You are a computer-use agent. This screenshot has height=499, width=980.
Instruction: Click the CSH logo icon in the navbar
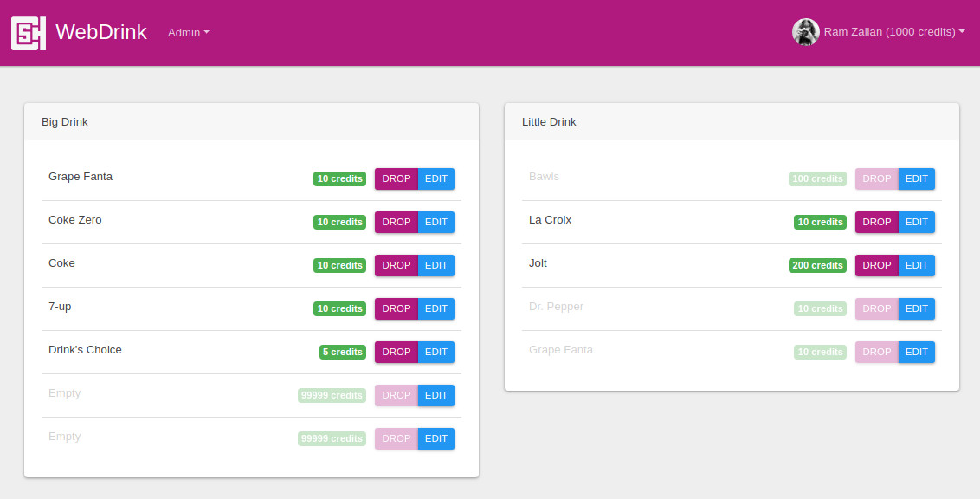29,32
